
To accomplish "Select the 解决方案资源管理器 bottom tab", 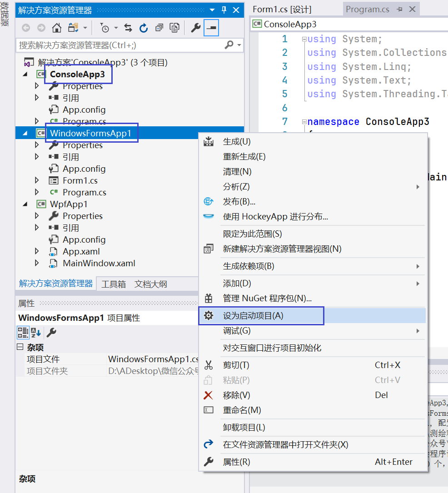I will coord(55,284).
